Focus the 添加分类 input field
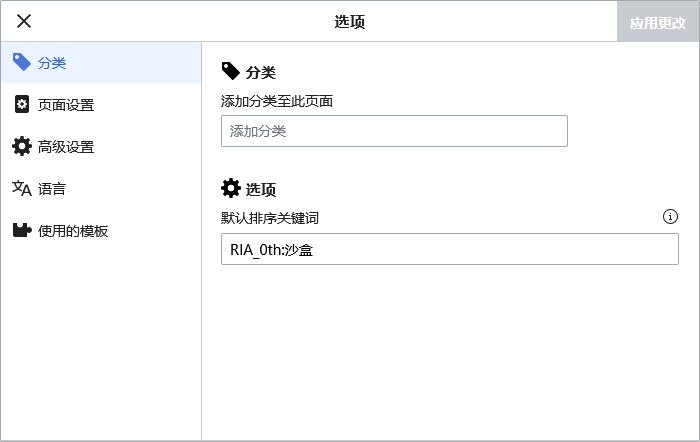Viewport: 700px width, 442px height. [394, 131]
